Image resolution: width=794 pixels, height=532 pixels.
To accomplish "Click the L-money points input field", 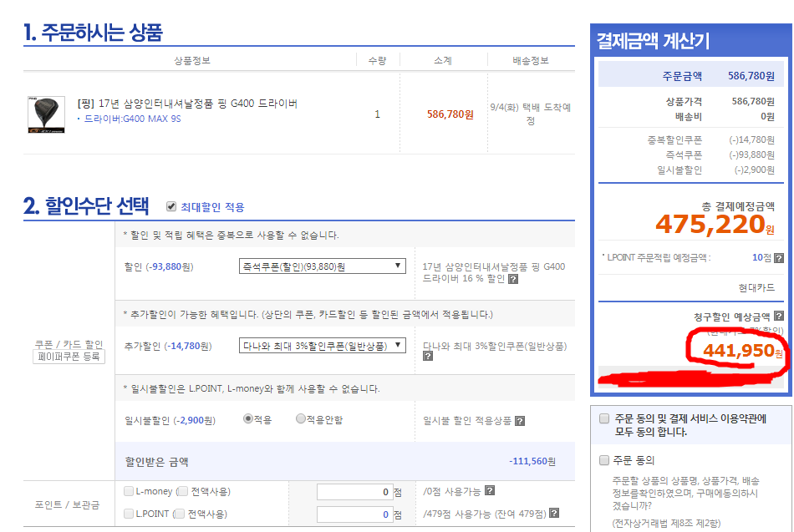I will tap(354, 492).
